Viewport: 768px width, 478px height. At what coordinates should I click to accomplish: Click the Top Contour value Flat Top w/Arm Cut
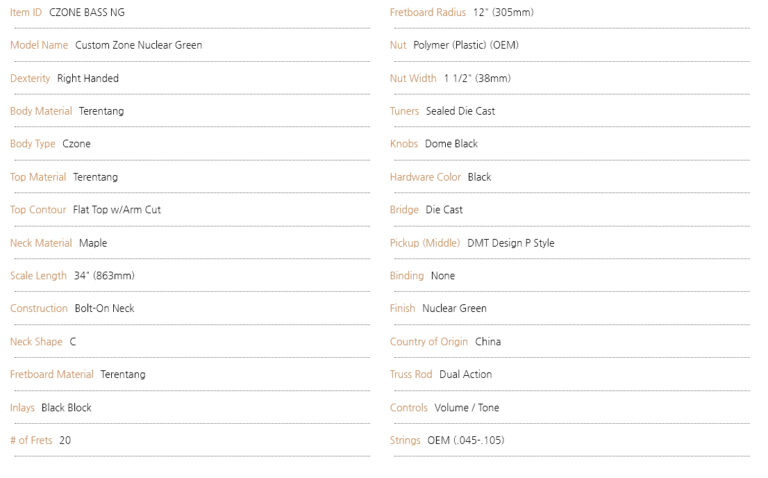pyautogui.click(x=117, y=210)
